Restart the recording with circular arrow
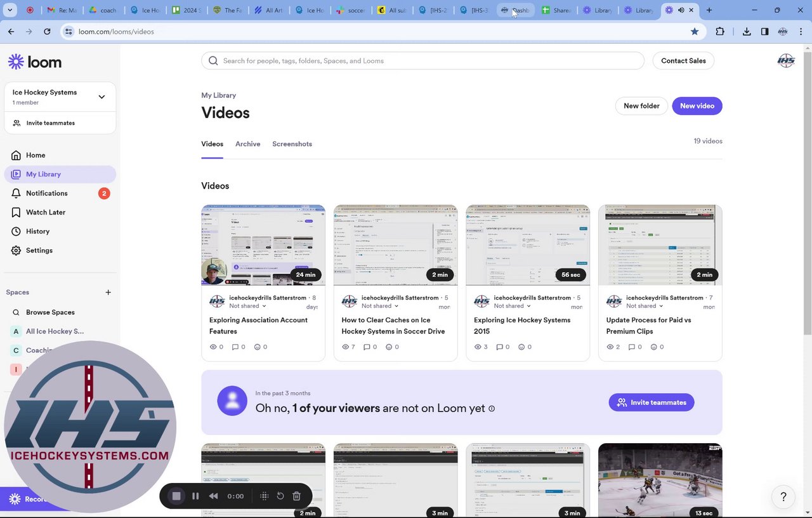This screenshot has width=812, height=518. click(x=280, y=496)
